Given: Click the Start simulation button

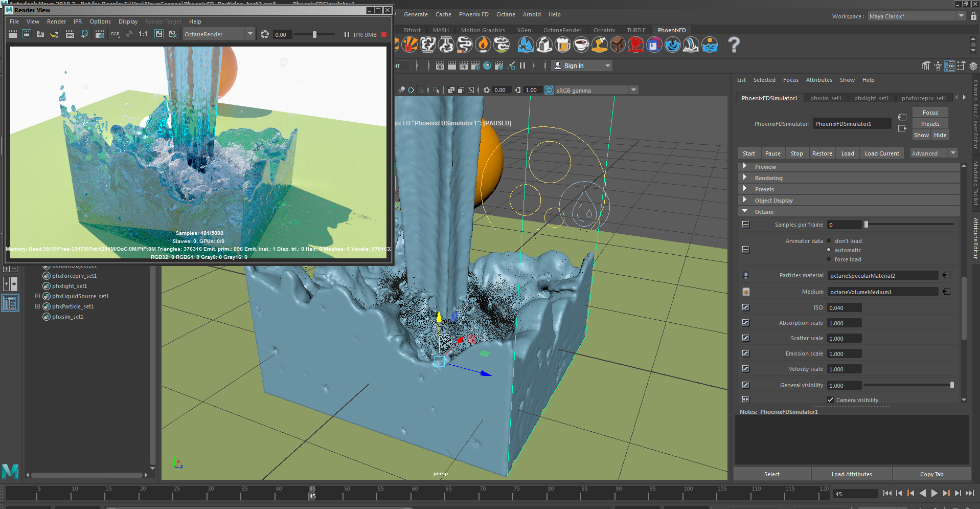Looking at the screenshot, I should click(749, 153).
